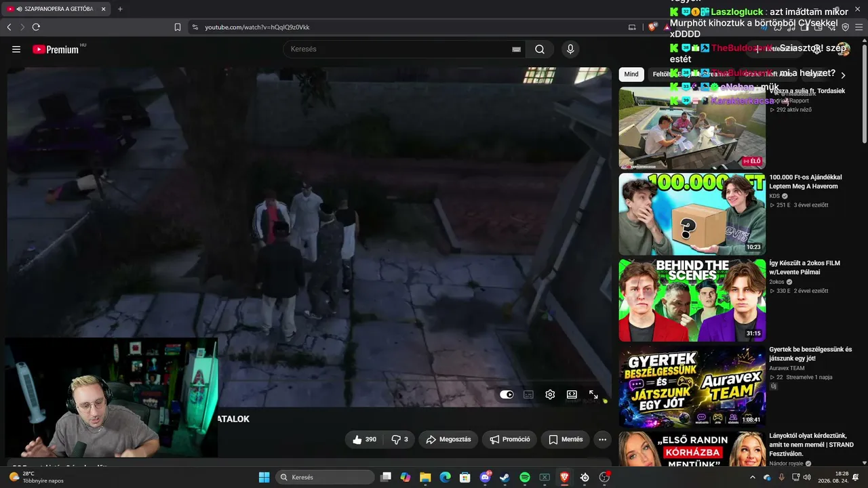868x488 pixels.
Task: Dislike the video with 3 dislikes
Action: [x=400, y=439]
